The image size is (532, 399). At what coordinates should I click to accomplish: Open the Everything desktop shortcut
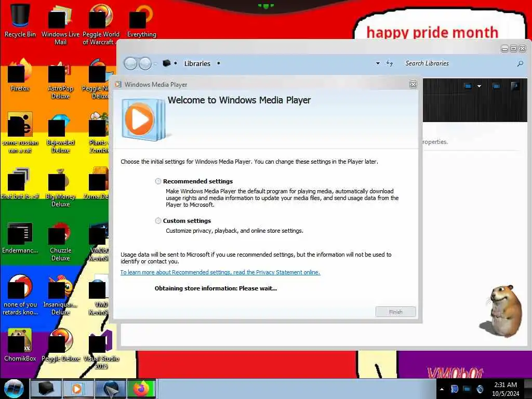coord(141,20)
